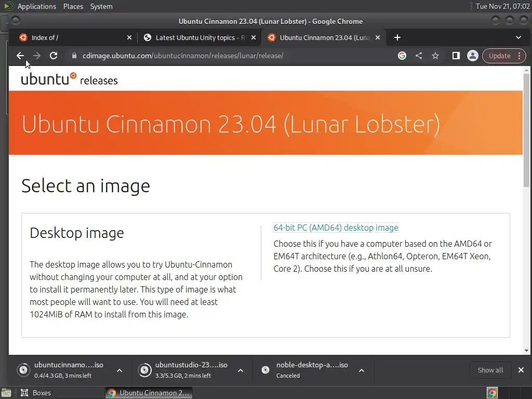Click the ubuntustudio-23 iso download progress icon
The image size is (532, 399).
coord(144,370)
